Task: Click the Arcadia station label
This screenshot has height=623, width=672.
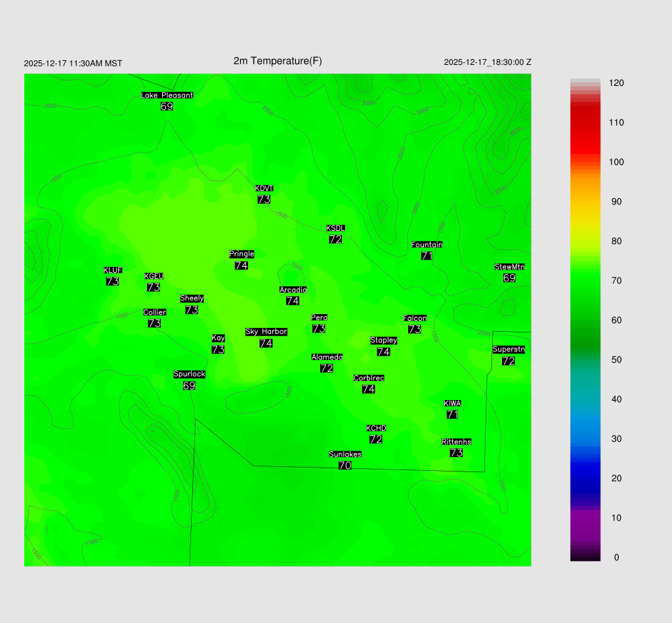Action: coord(293,290)
